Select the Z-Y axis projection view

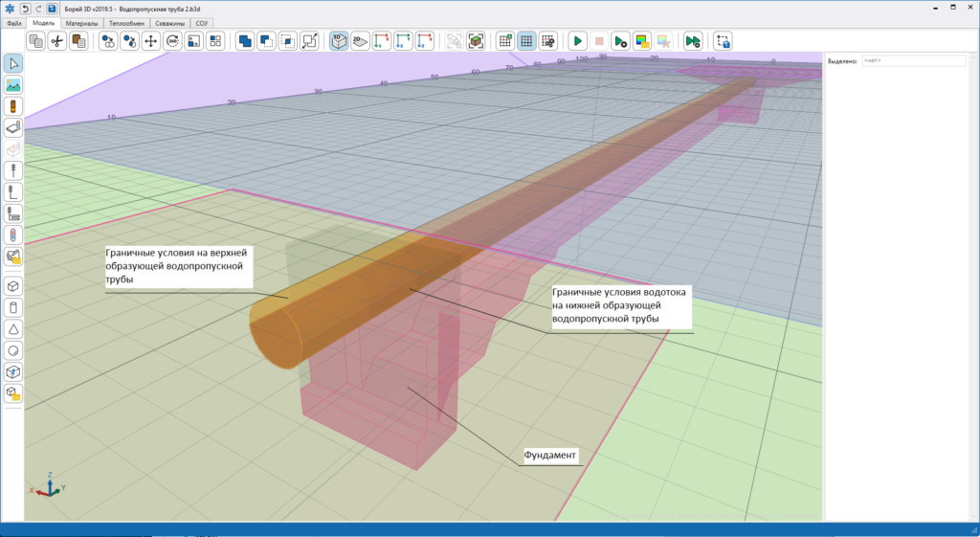403,41
